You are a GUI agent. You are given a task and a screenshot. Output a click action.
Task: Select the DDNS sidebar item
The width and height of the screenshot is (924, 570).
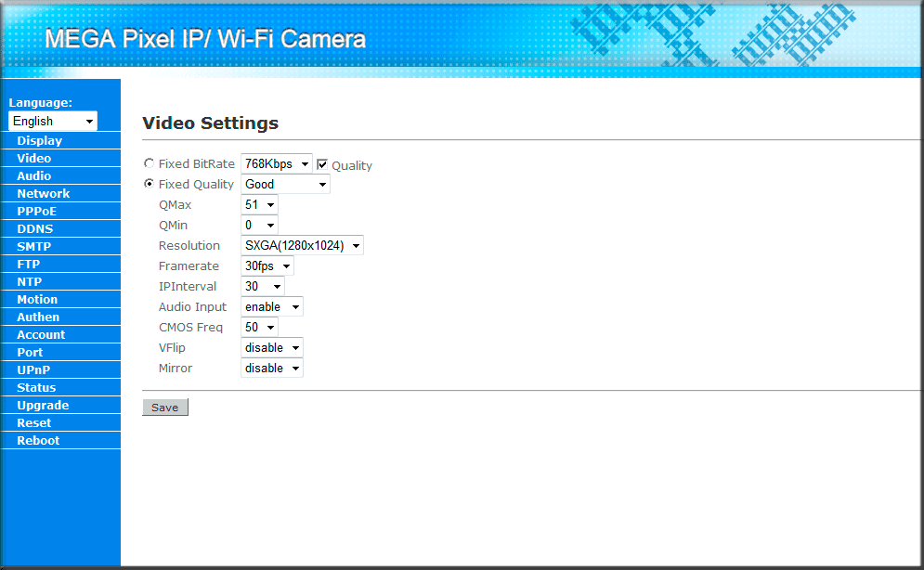(60, 228)
